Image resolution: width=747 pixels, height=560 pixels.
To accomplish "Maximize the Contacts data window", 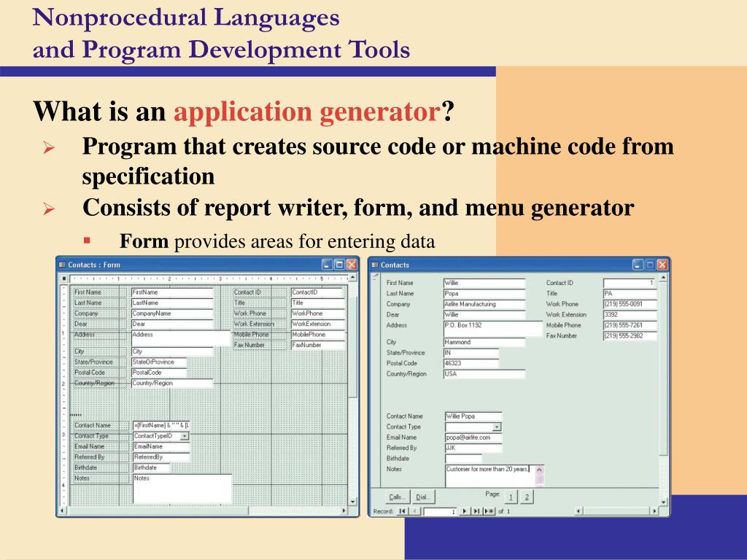I will click(650, 265).
